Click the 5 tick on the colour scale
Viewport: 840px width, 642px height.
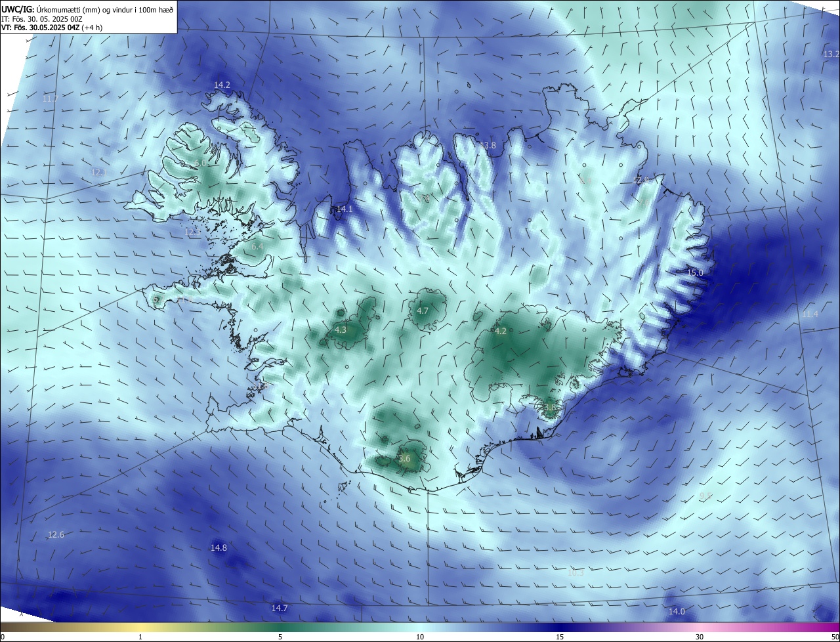(x=280, y=637)
